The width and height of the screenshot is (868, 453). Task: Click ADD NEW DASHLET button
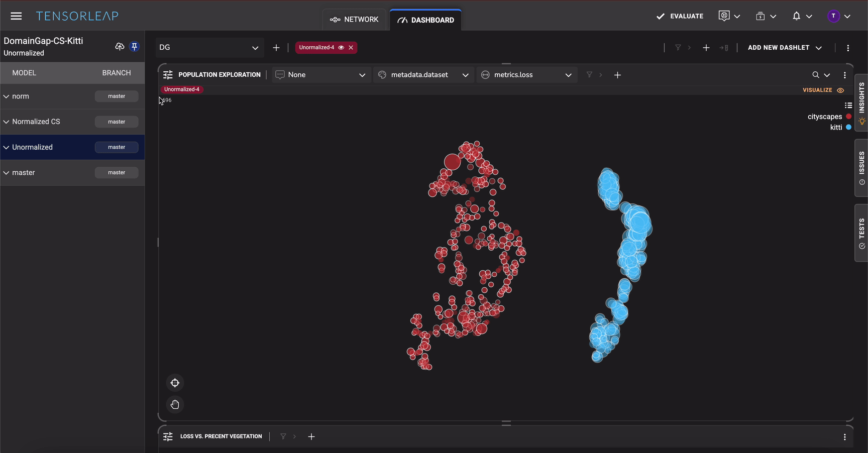pyautogui.click(x=784, y=48)
